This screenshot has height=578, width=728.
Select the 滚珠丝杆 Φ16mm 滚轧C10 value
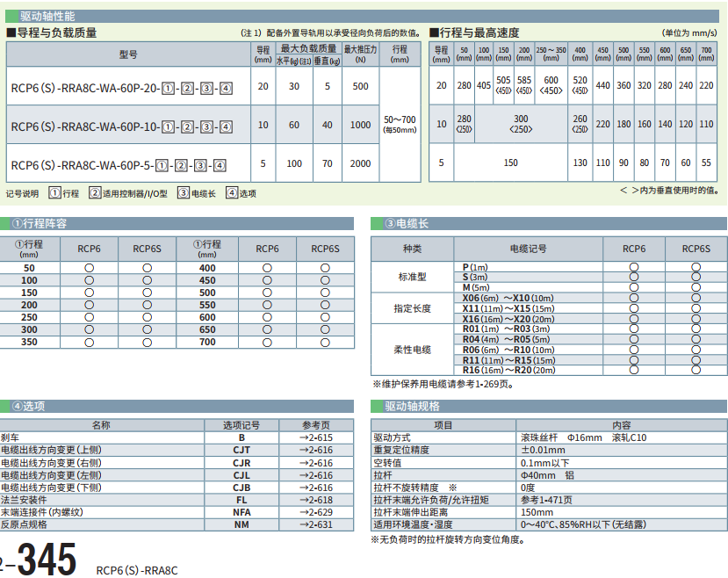tap(584, 437)
